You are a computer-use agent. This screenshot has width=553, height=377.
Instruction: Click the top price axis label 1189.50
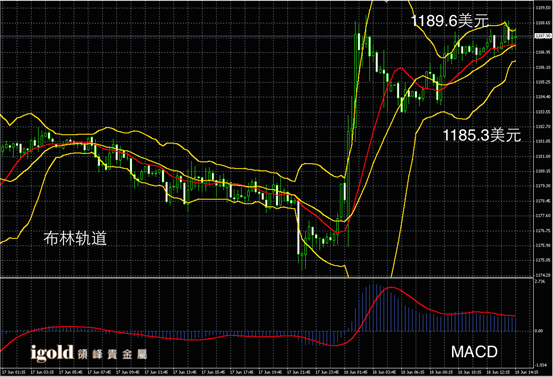click(543, 7)
